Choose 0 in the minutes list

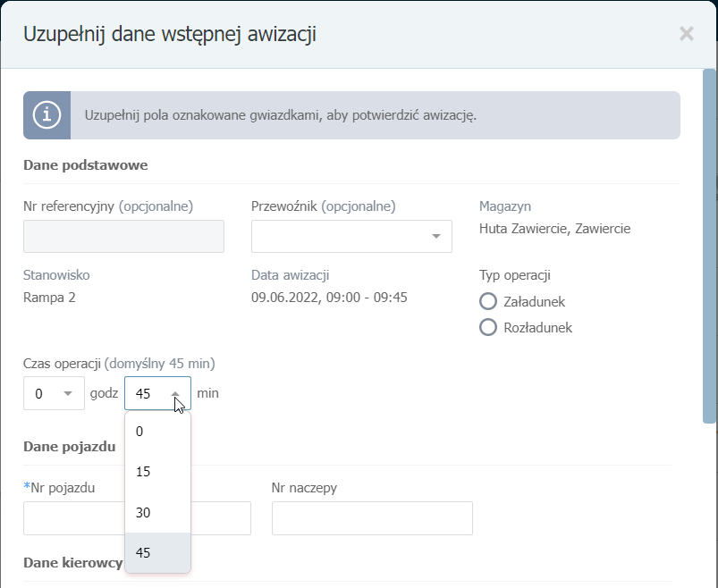[157, 432]
